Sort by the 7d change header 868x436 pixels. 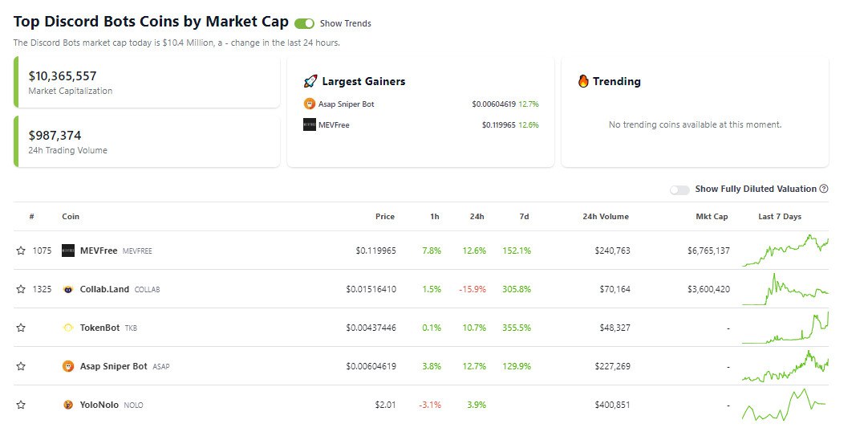tap(524, 217)
